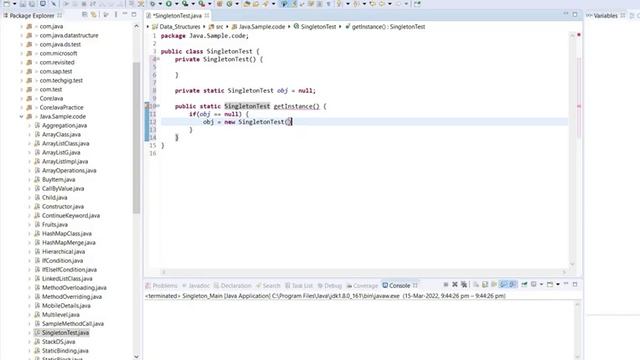Expand the com.java package node

(x=21, y=26)
